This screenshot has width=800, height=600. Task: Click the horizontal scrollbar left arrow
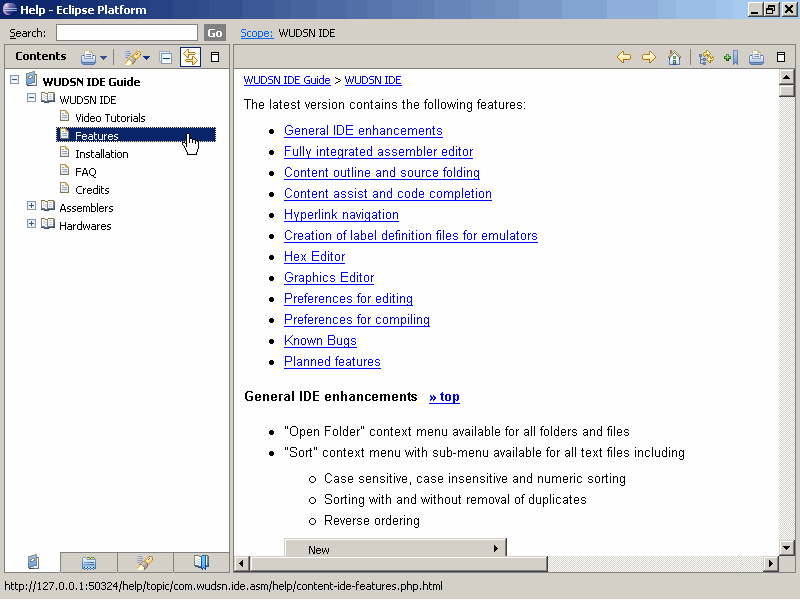pos(242,563)
